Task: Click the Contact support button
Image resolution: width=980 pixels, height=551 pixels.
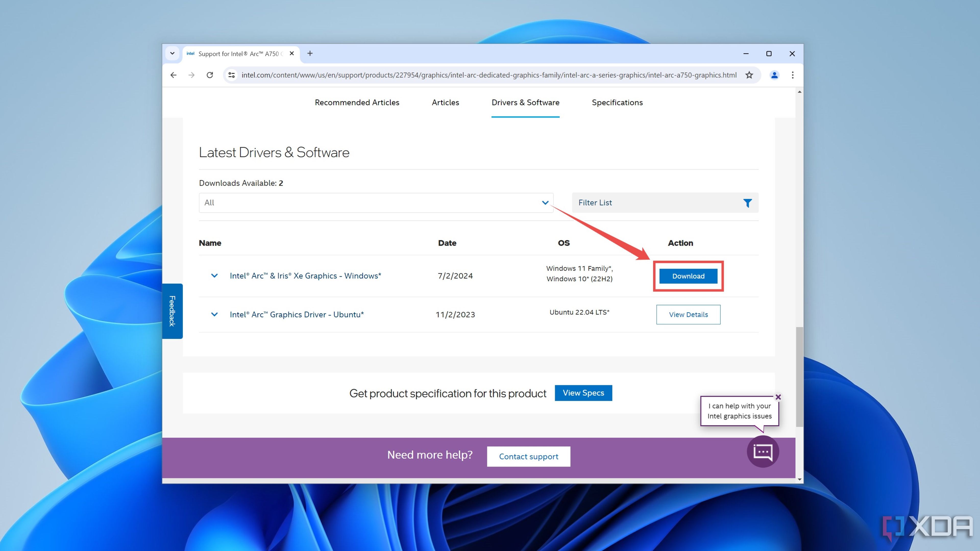Action: click(528, 456)
